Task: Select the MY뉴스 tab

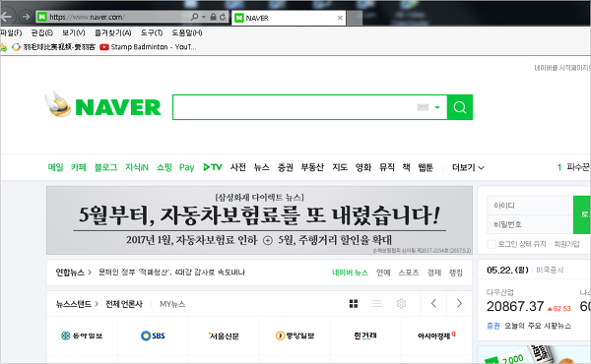Action: 172,304
